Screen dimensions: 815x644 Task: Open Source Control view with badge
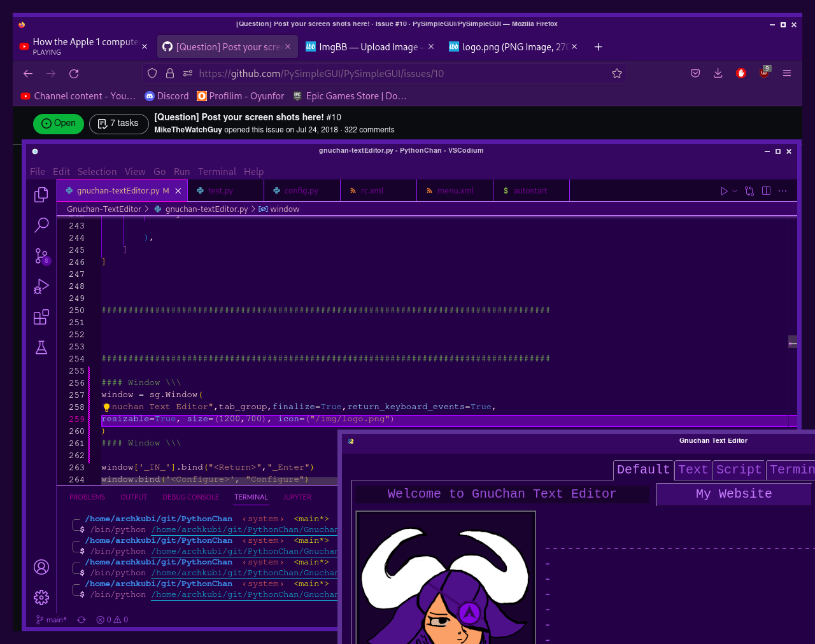click(41, 256)
